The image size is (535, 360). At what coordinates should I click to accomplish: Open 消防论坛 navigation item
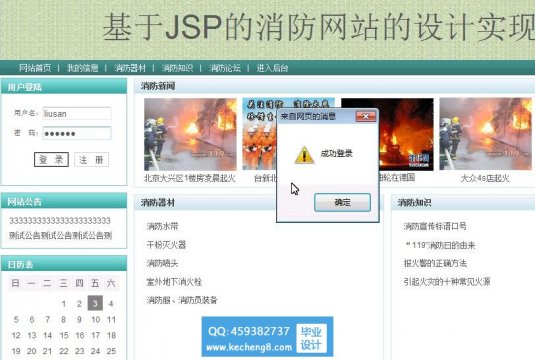[x=225, y=68]
